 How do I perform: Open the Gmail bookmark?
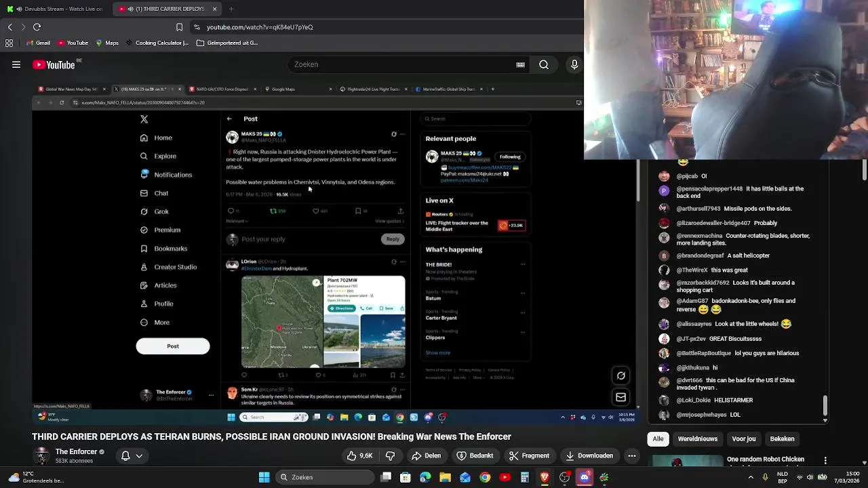[37, 43]
